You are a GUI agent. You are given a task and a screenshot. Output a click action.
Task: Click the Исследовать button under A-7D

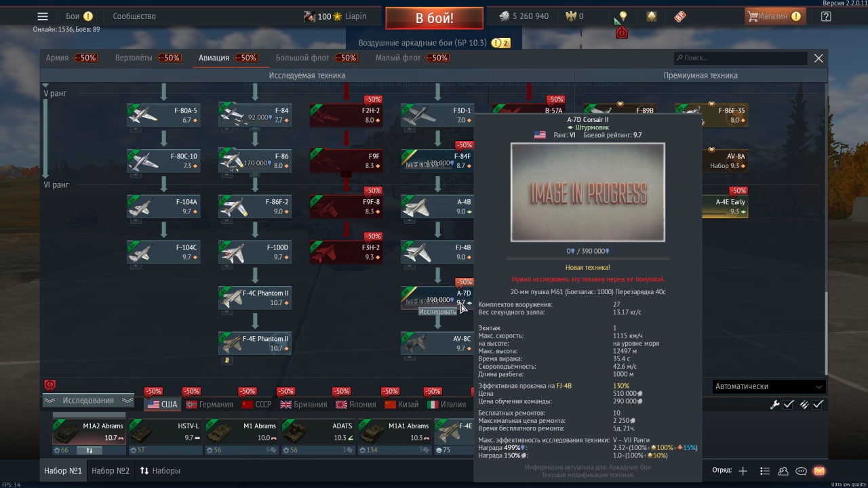(437, 312)
